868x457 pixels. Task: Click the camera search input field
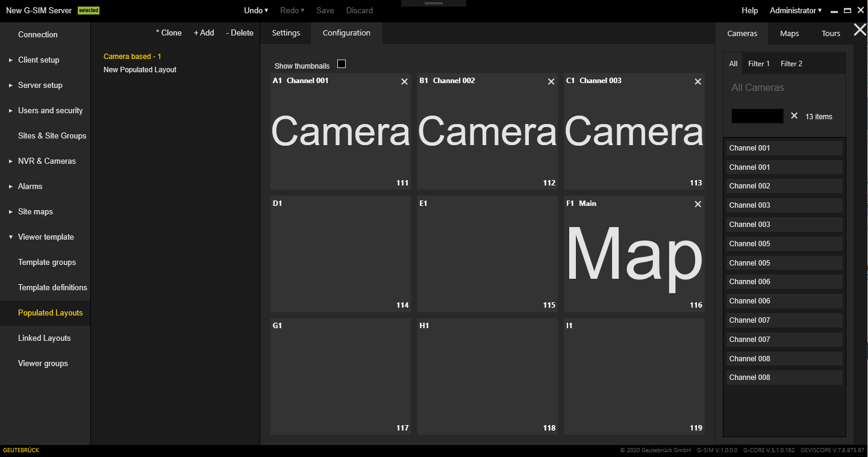point(757,116)
